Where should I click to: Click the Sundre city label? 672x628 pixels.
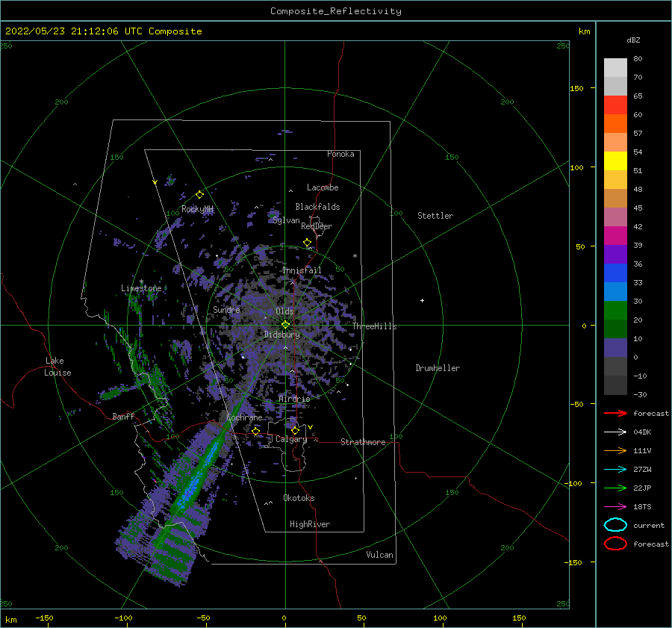tap(226, 309)
